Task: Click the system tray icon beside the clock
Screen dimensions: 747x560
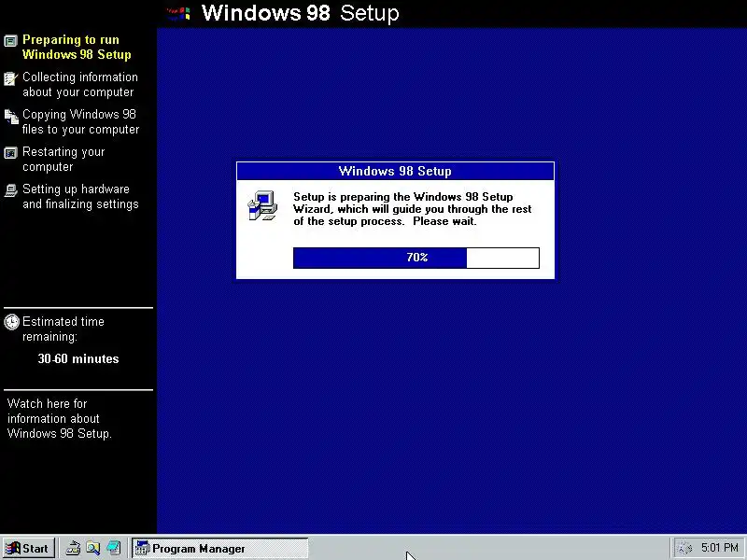Action: (684, 549)
